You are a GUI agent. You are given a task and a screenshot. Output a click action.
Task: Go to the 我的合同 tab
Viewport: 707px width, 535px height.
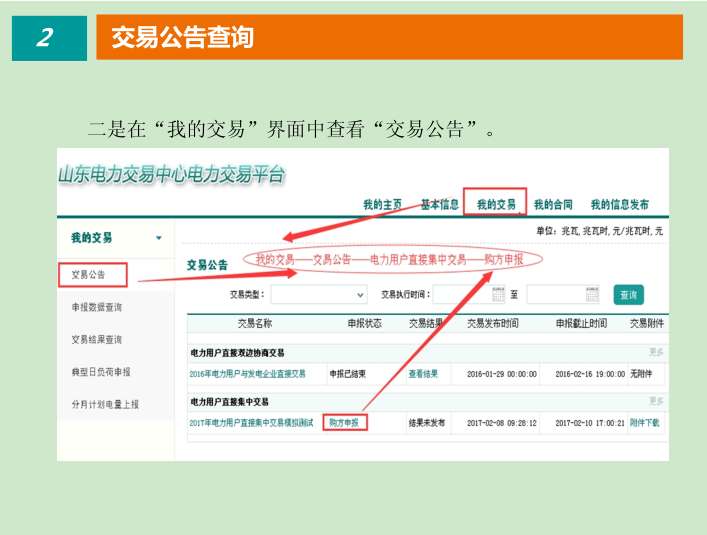(x=553, y=205)
